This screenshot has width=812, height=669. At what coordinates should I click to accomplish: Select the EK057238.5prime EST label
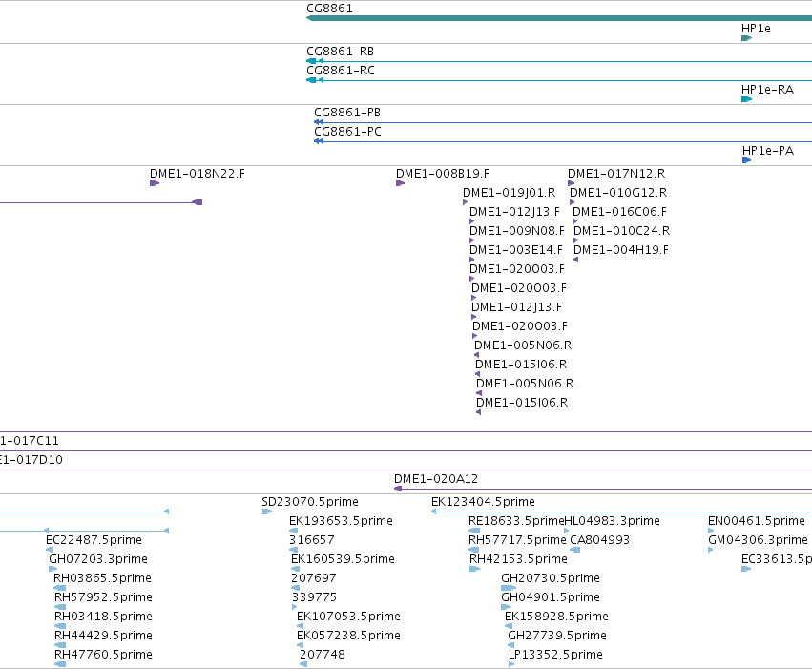[348, 636]
